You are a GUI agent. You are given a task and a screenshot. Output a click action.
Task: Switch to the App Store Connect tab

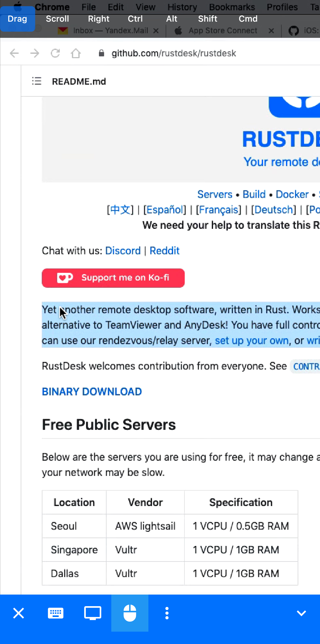tap(223, 31)
